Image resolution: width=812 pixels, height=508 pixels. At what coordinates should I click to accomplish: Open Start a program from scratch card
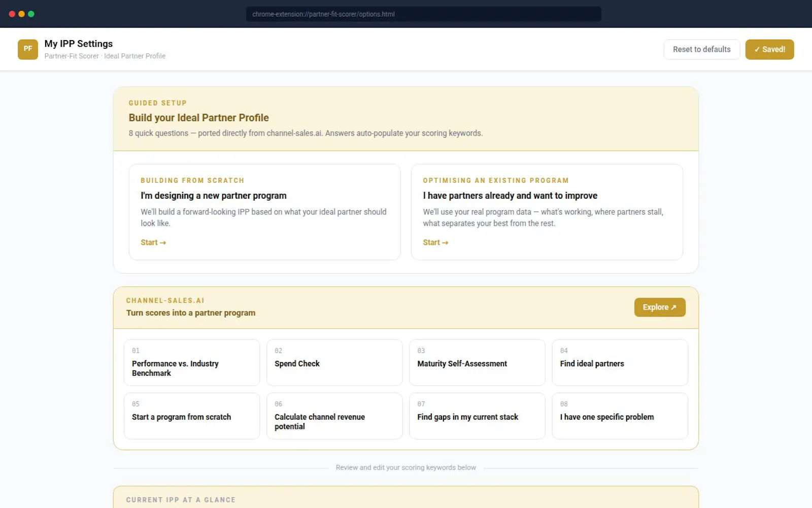192,416
